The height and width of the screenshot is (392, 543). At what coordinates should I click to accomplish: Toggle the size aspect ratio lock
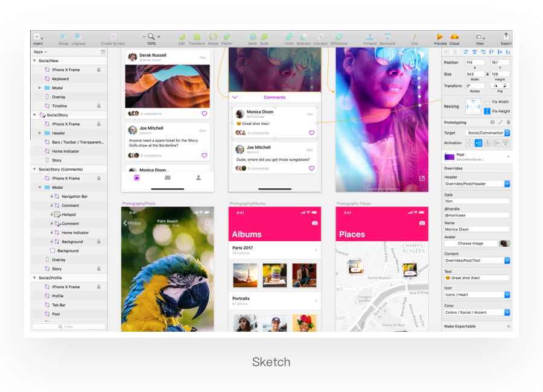click(x=487, y=74)
